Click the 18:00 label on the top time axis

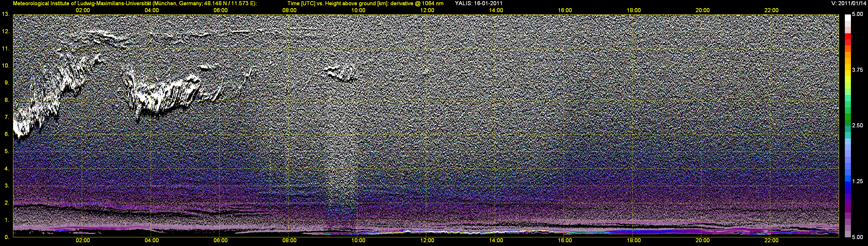click(x=634, y=10)
